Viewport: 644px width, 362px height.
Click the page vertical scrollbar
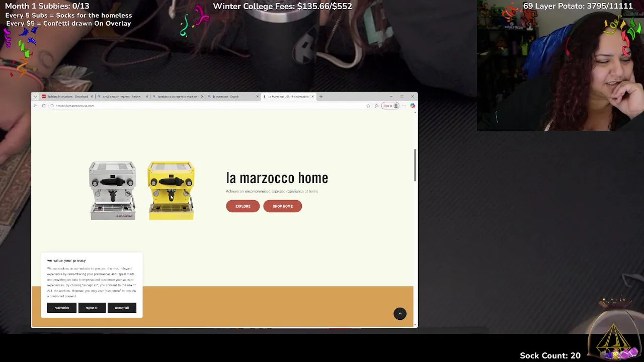click(x=415, y=165)
